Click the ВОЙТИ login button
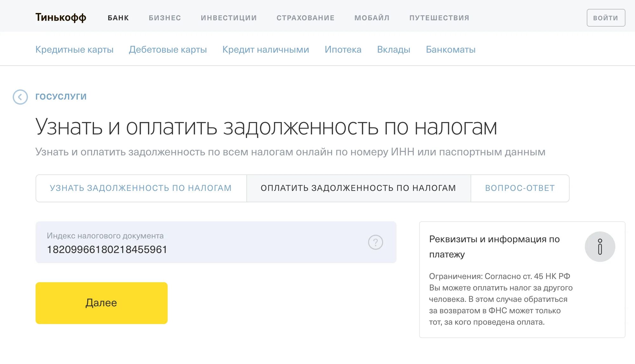The width and height of the screenshot is (635, 364). click(606, 18)
